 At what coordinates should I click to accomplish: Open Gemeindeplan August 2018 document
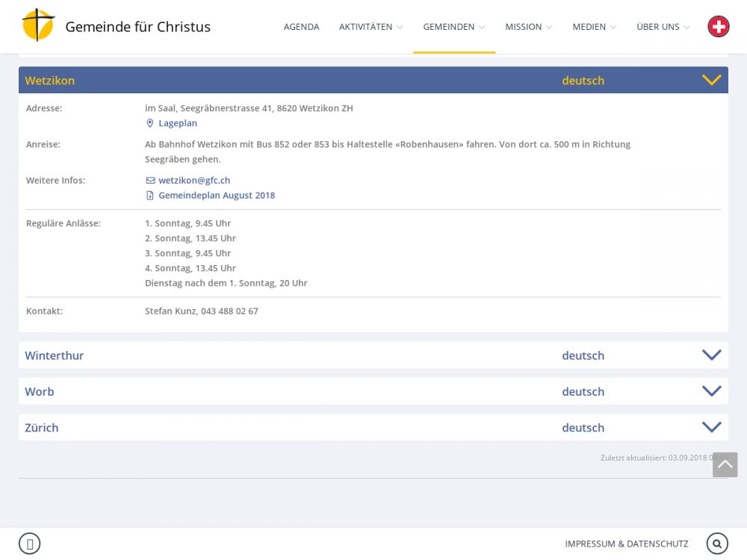[217, 196]
